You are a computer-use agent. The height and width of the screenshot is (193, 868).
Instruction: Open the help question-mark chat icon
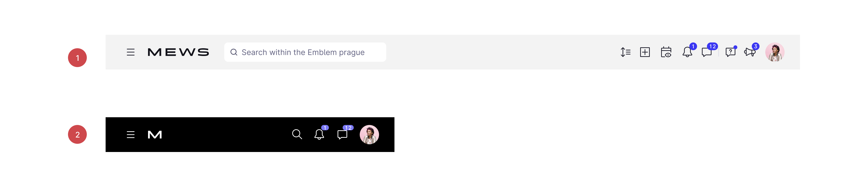click(x=730, y=52)
